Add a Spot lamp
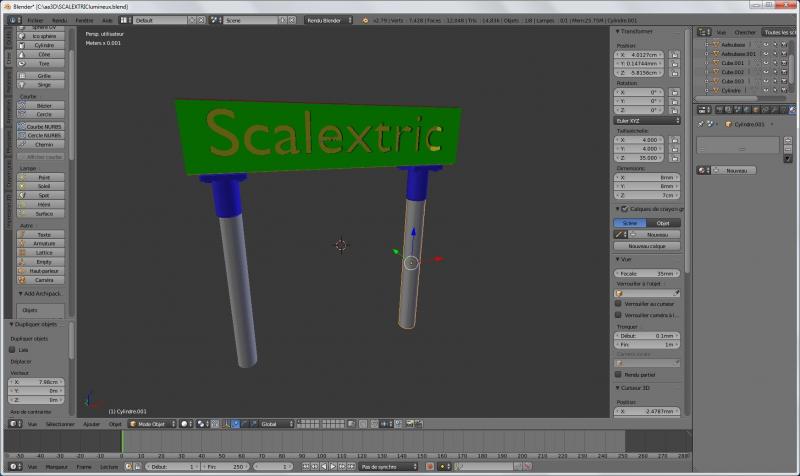 [x=43, y=195]
